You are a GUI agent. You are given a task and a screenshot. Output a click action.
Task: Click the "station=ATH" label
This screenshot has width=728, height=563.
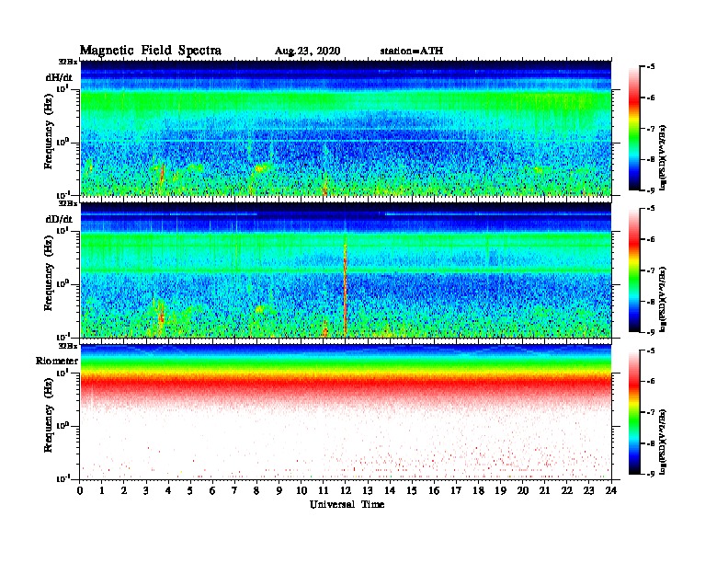(x=412, y=51)
